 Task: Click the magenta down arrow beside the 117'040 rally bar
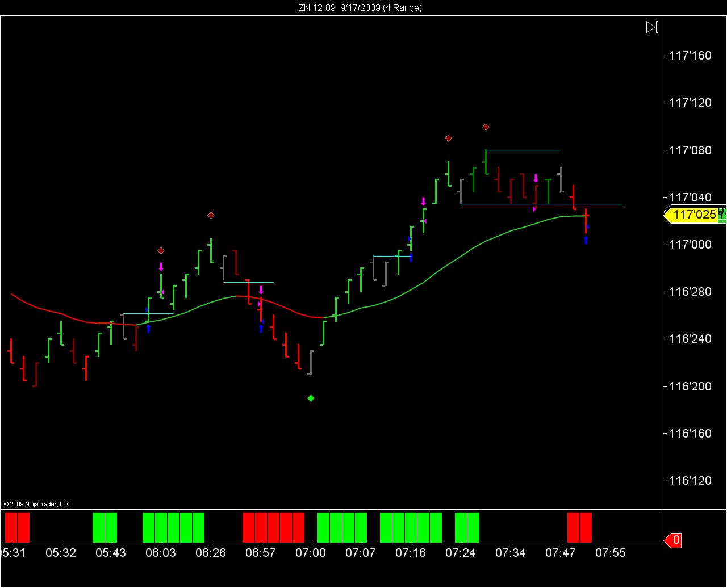pos(423,201)
